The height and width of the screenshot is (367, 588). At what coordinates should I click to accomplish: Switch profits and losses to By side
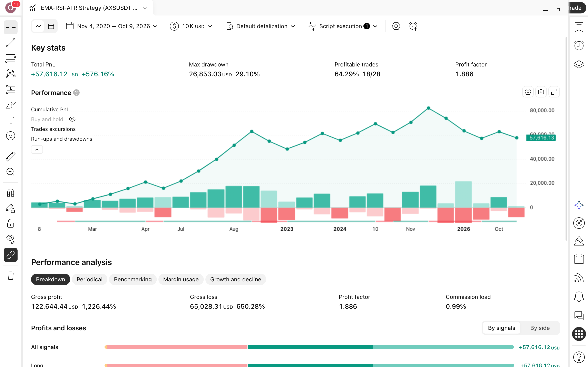pos(540,328)
